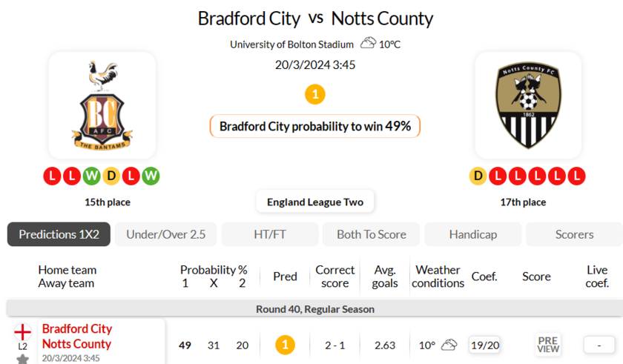Click the orange Pred 1 circle in row

[285, 345]
